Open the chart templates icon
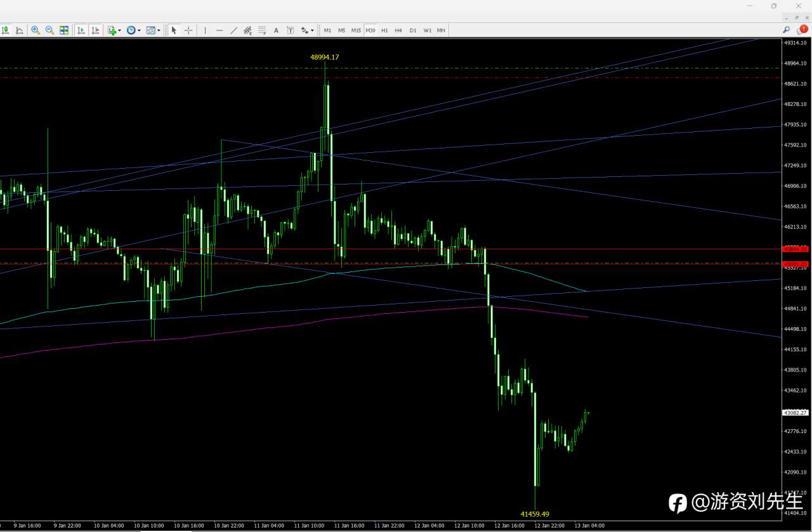The image size is (812, 532). pos(151,30)
